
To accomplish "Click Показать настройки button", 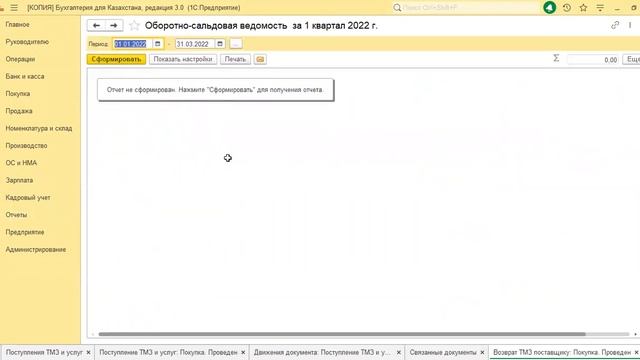I will pyautogui.click(x=183, y=59).
